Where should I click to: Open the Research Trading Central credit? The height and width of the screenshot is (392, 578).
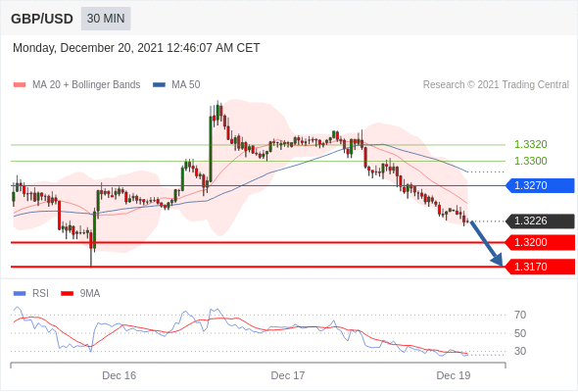tap(496, 85)
